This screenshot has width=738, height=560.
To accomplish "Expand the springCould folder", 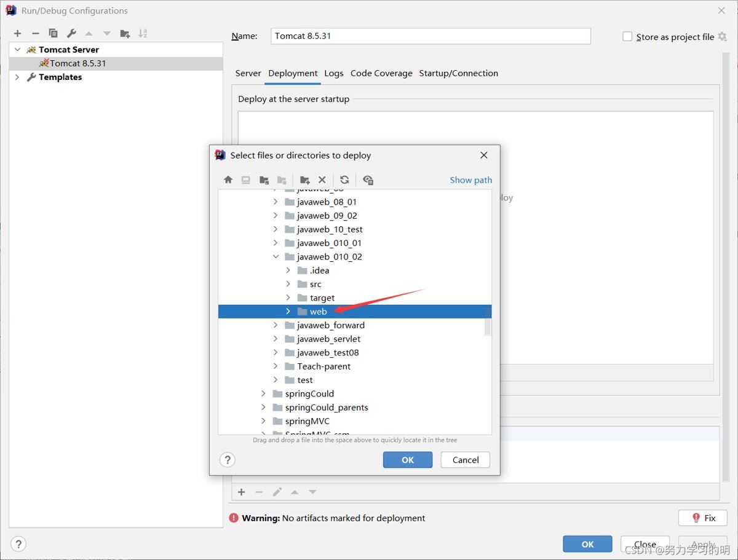I will 263,393.
